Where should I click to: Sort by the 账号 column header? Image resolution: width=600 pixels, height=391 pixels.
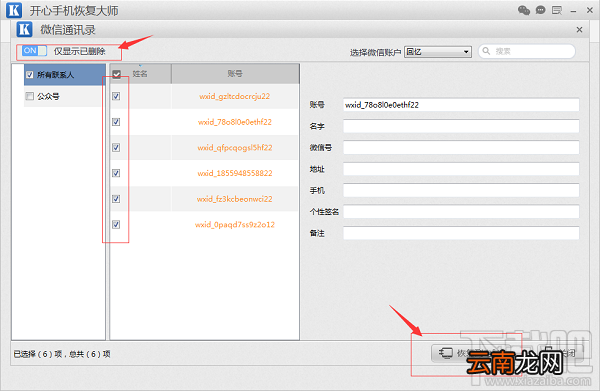tap(235, 73)
